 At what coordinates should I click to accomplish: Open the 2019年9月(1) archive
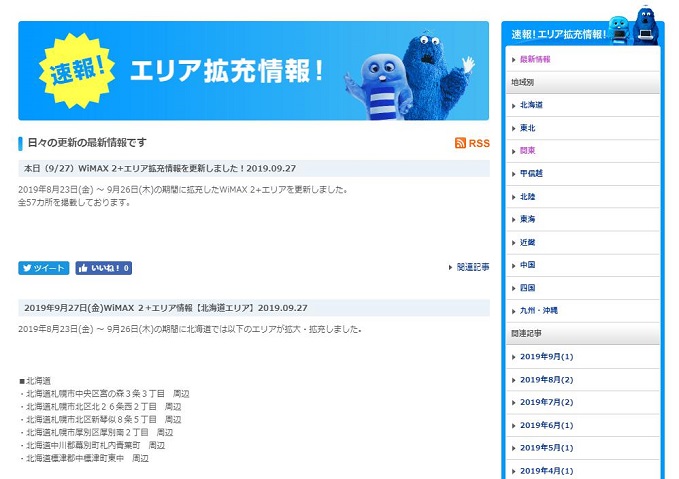[546, 357]
